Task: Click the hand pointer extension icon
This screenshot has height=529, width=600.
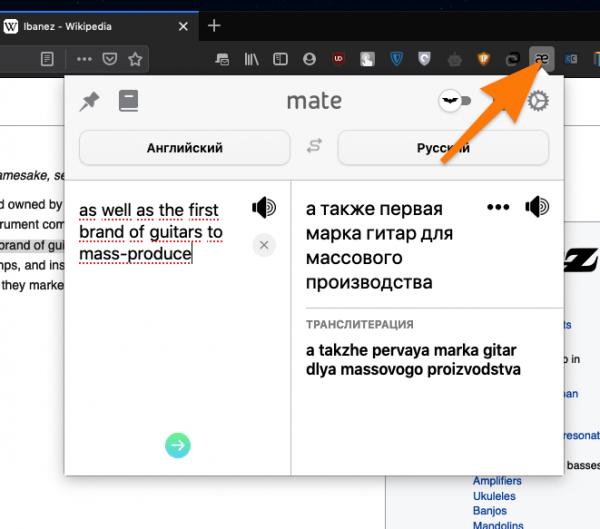Action: coord(367,59)
